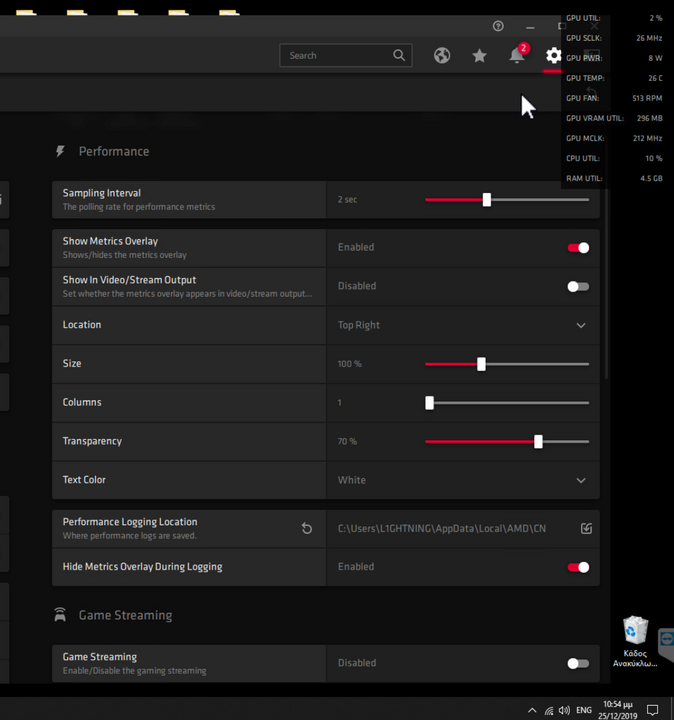This screenshot has height=720, width=674.
Task: Toggle Show Metrics Overlay switch
Action: coord(578,248)
